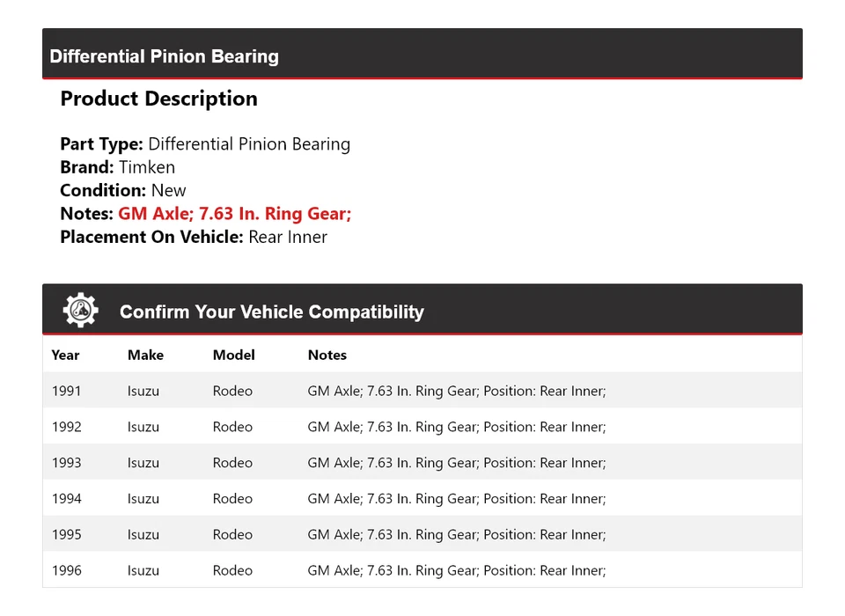Click the Model column header
This screenshot has width=845, height=616.
[233, 355]
